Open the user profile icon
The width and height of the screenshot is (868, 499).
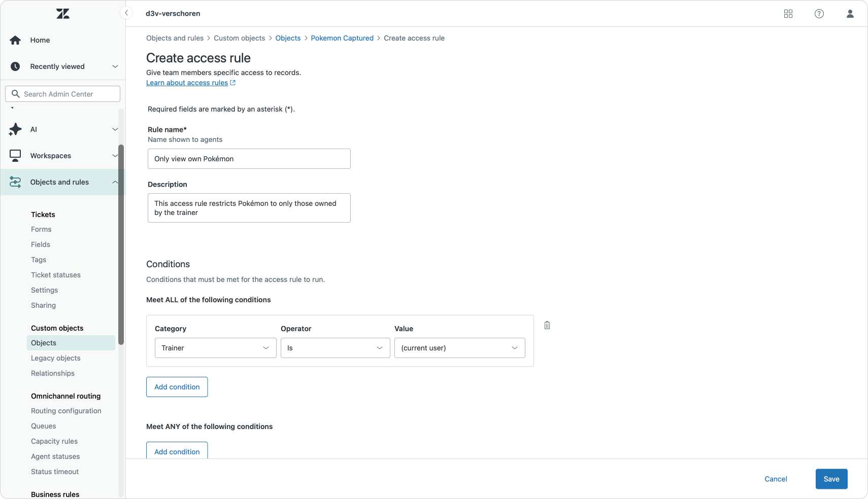850,14
